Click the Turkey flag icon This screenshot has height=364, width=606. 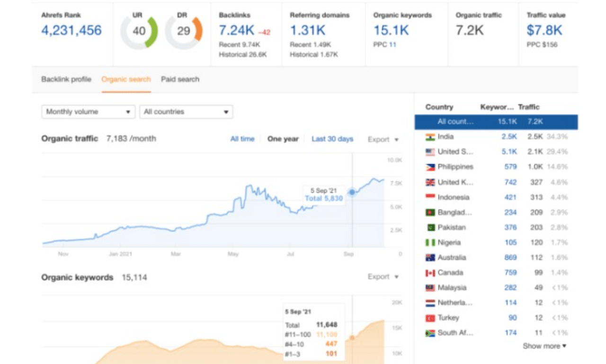coord(430,318)
